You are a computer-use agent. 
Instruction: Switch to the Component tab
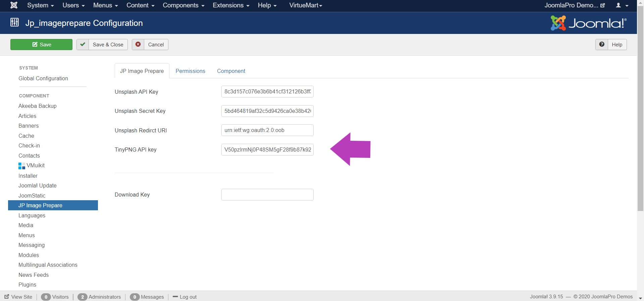click(x=231, y=71)
